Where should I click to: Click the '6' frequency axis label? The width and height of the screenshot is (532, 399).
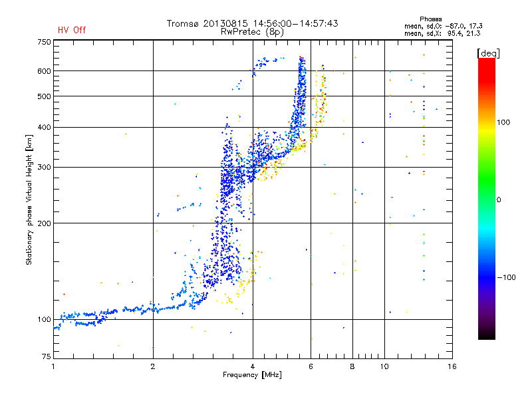click(x=311, y=366)
